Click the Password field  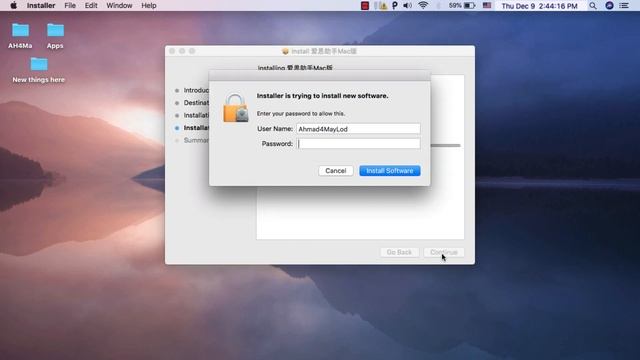pos(358,144)
